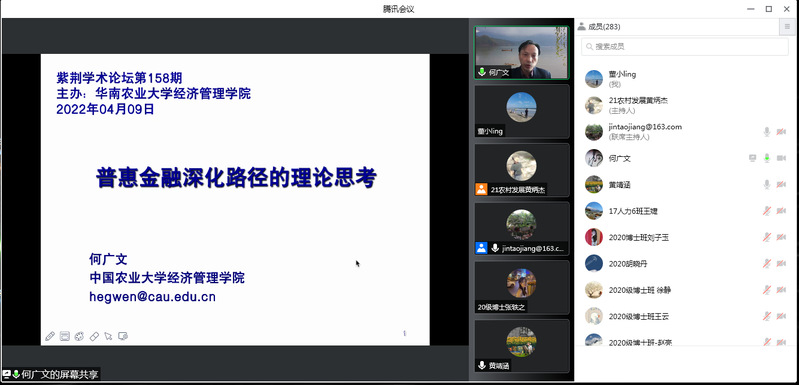Select member 2020博士班刘子玉 in the list
Viewport: 799px width, 385px height.
pyautogui.click(x=686, y=237)
